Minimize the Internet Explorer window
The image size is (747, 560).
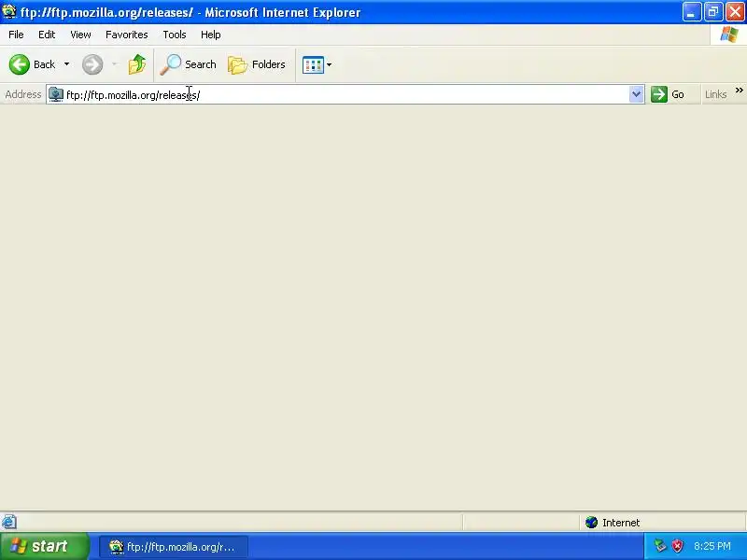click(692, 12)
